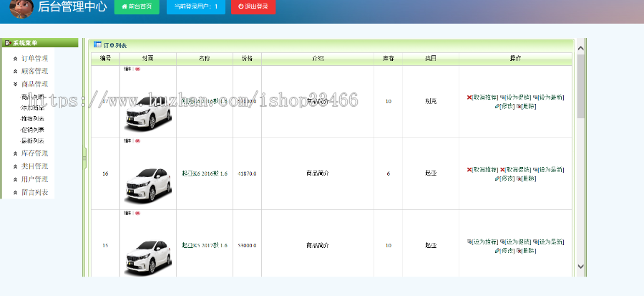Click the 介绍 column header
This screenshot has width=644, height=296.
pyautogui.click(x=318, y=59)
